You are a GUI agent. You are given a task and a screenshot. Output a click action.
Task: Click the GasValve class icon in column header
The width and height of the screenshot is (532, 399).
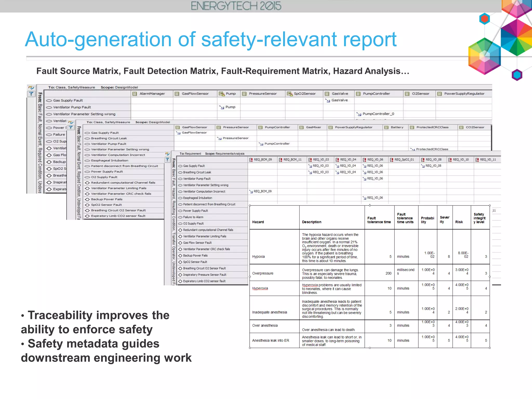click(x=327, y=94)
